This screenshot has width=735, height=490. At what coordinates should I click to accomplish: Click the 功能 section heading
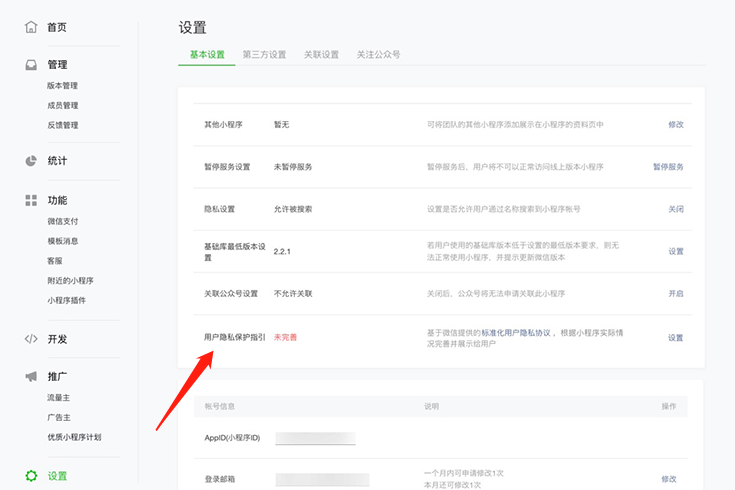57,200
